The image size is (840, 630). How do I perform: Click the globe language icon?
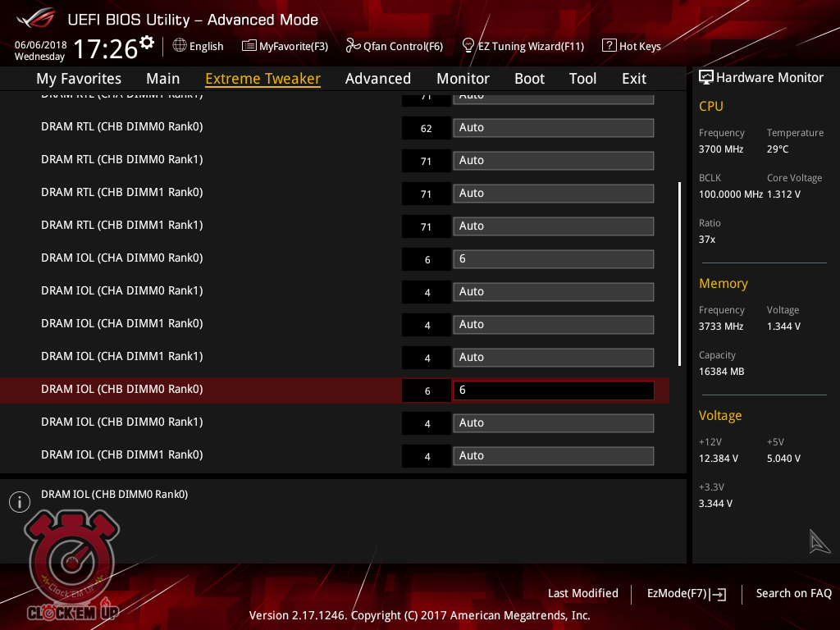coord(180,46)
